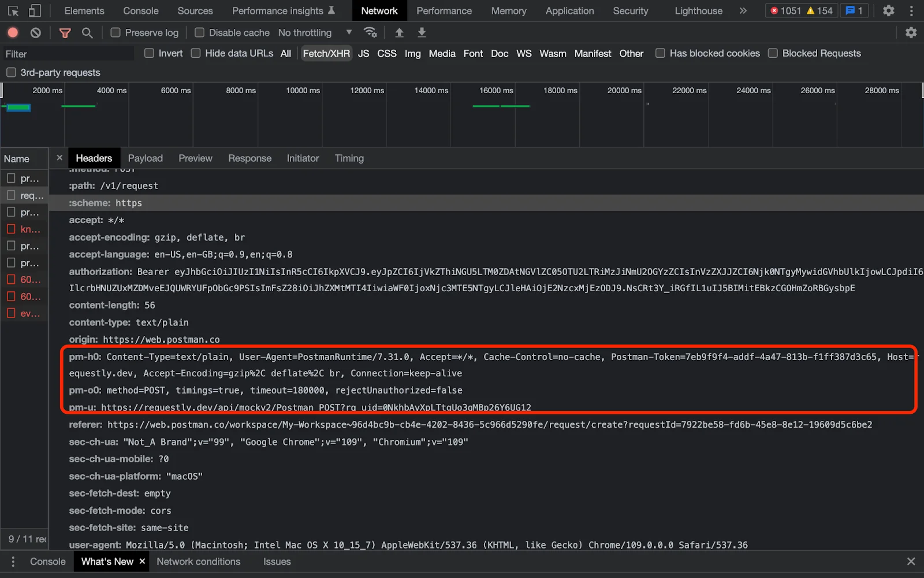This screenshot has height=578, width=924.
Task: Select the Preview request tab
Action: [195, 158]
